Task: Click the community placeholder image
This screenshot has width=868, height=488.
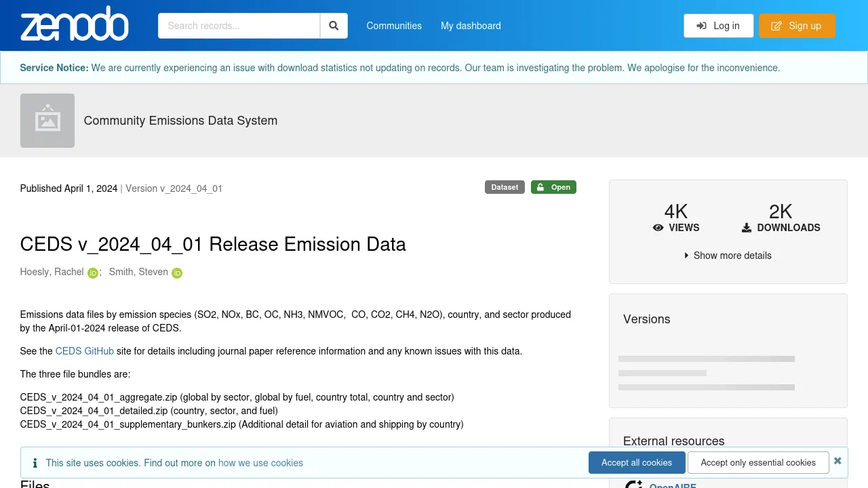Action: pos(47,121)
